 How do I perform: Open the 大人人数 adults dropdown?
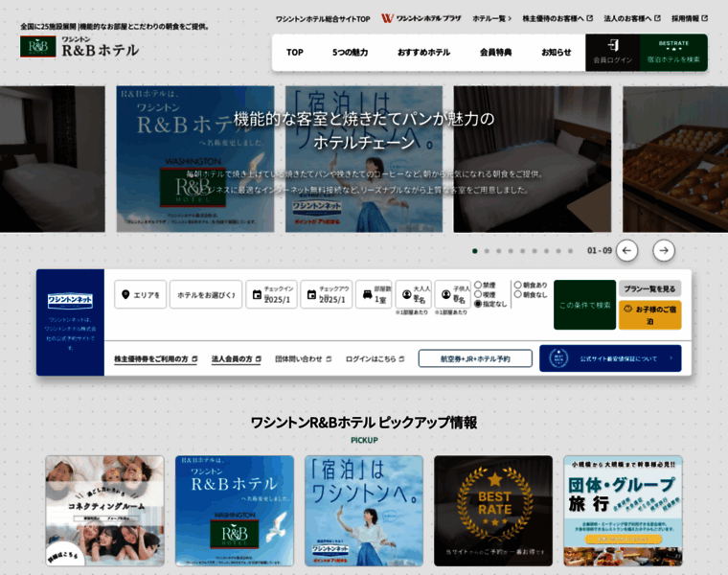(414, 294)
